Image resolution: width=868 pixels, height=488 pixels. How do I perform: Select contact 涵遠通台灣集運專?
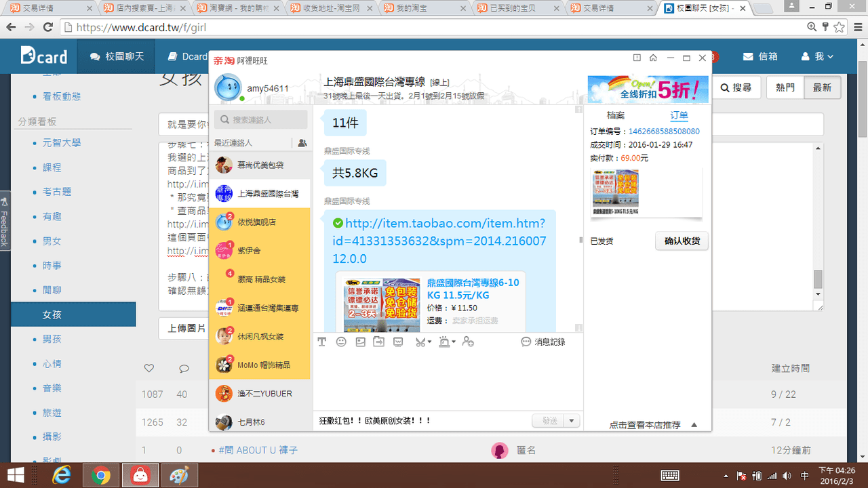point(260,308)
